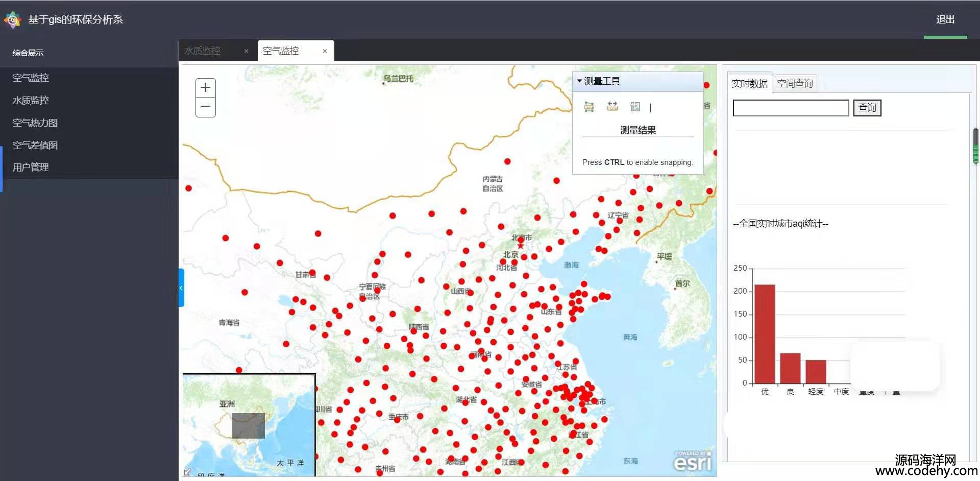The height and width of the screenshot is (481, 980).
Task: Click the 基于gis的环保分析系 title
Action: tap(76, 19)
